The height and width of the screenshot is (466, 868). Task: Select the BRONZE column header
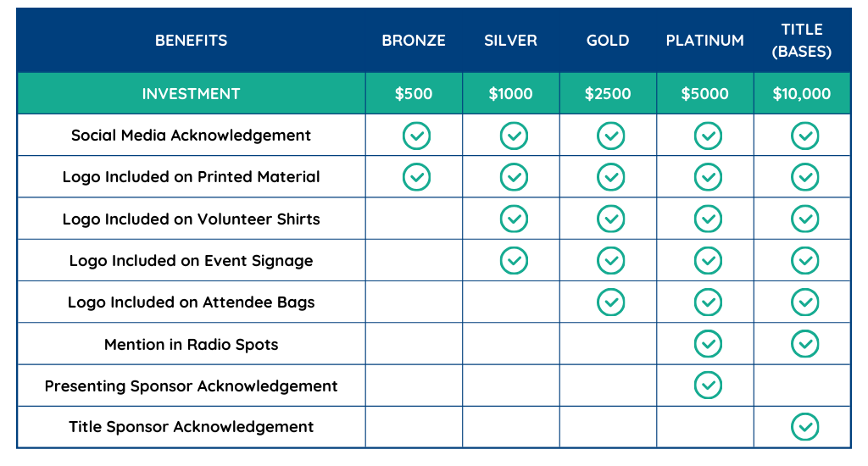414,40
